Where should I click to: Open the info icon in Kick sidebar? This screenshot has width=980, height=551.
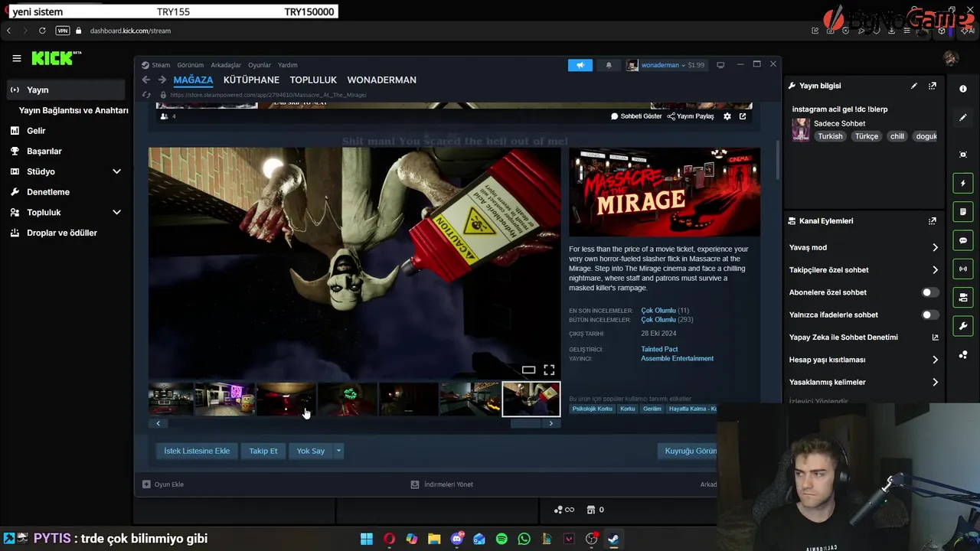[x=963, y=89]
